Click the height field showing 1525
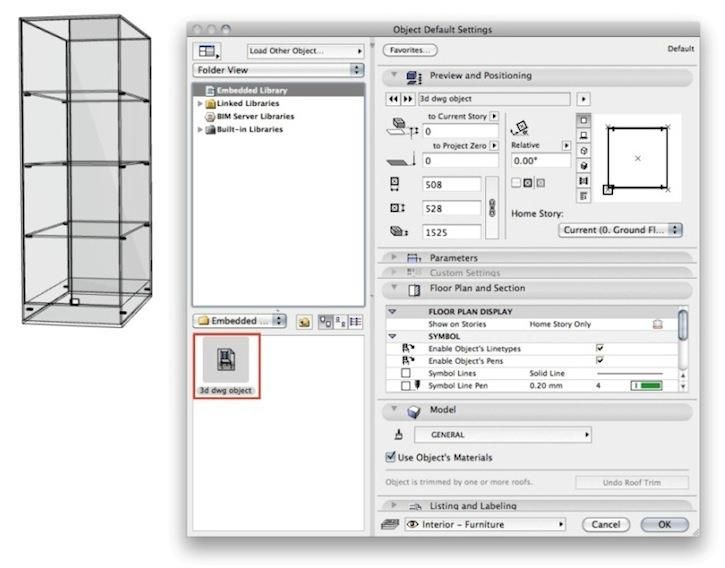 pos(451,232)
